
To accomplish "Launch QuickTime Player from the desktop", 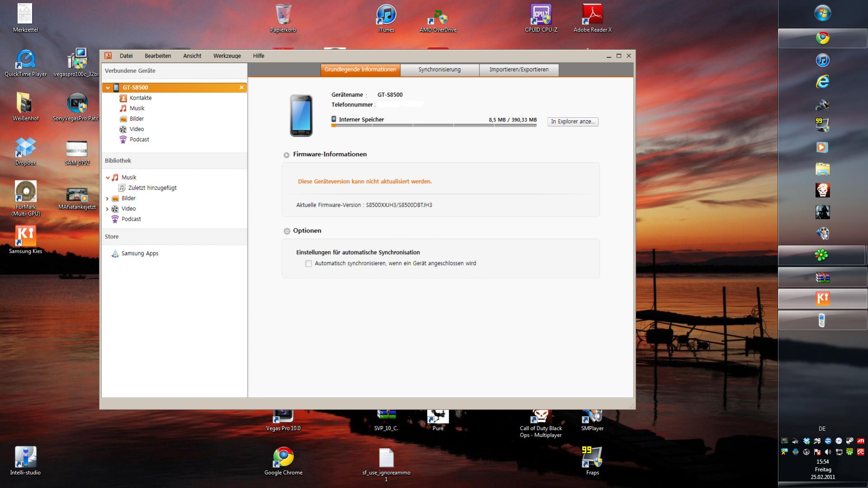I will [x=25, y=63].
